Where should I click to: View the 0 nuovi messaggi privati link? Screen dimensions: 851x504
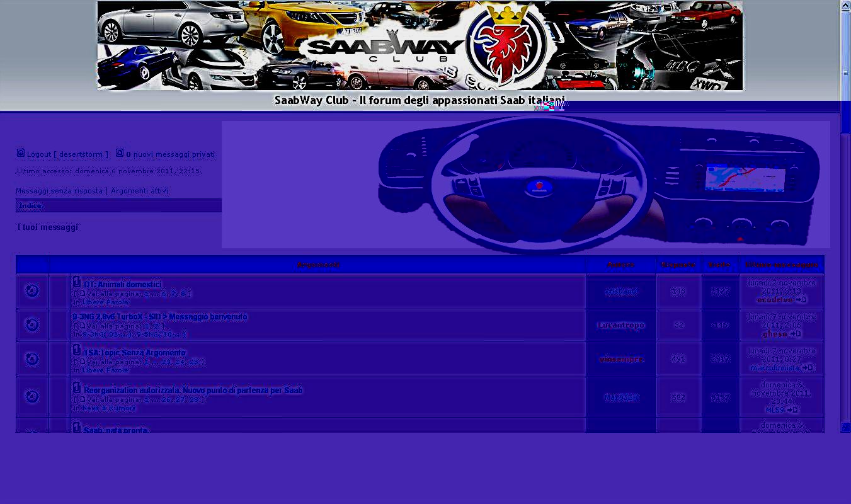[170, 154]
